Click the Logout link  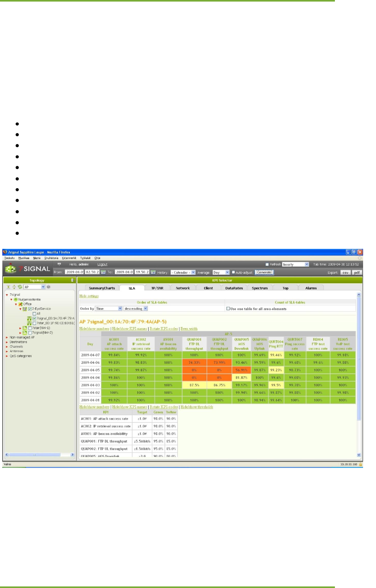(x=102, y=264)
